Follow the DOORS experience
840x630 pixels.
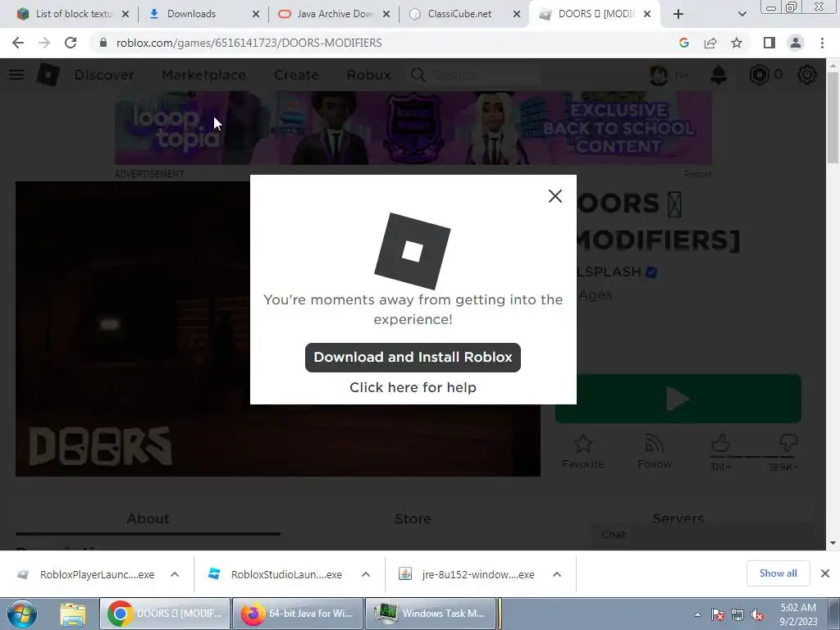[655, 452]
